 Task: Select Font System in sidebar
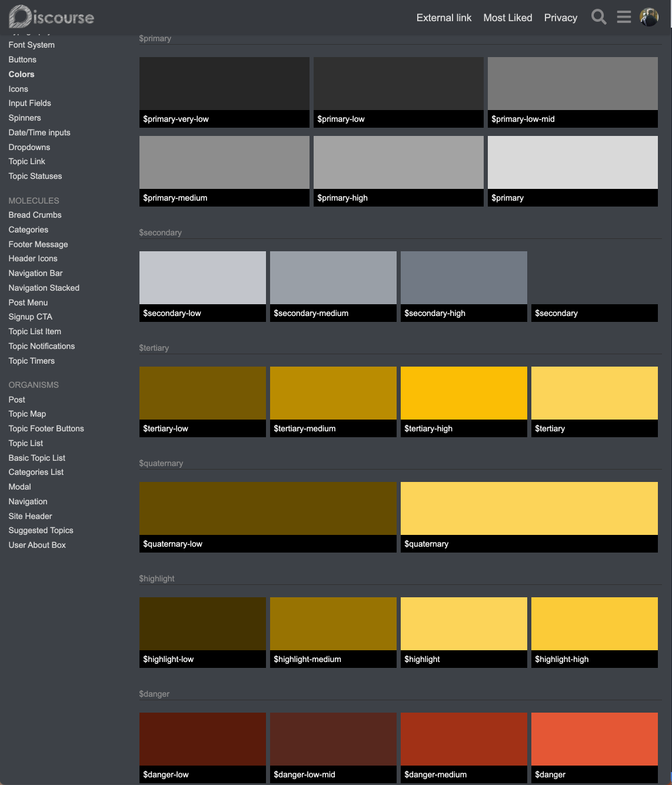[x=32, y=45]
